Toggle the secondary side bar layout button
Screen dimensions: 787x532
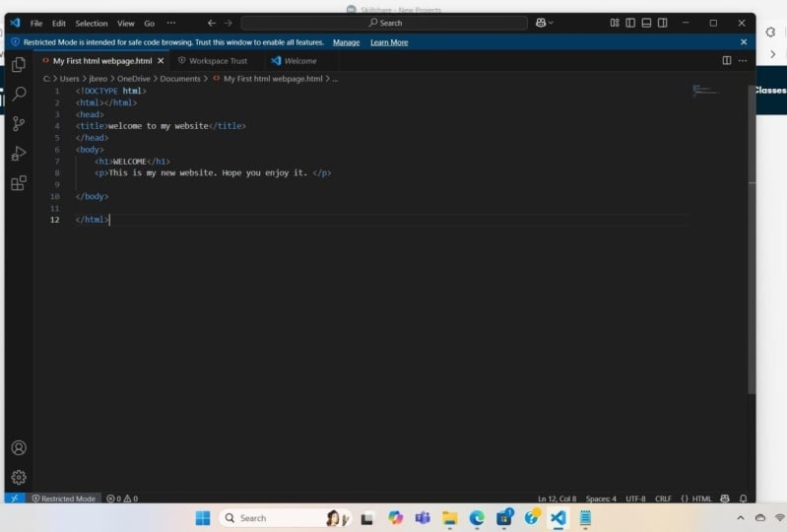click(663, 23)
